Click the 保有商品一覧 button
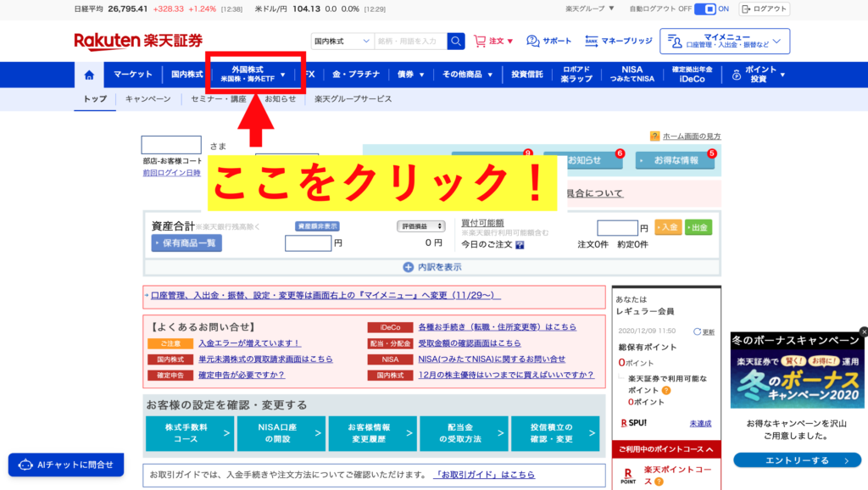The image size is (868, 490). point(186,243)
